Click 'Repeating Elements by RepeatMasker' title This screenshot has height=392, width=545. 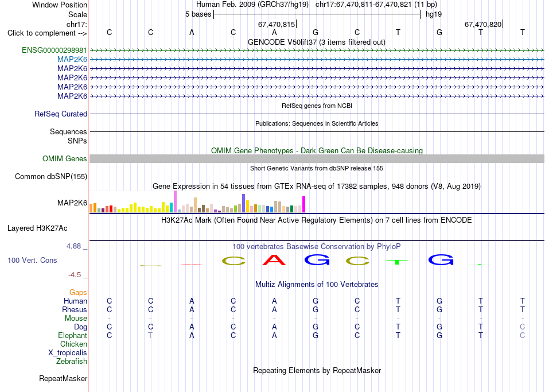[317, 370]
